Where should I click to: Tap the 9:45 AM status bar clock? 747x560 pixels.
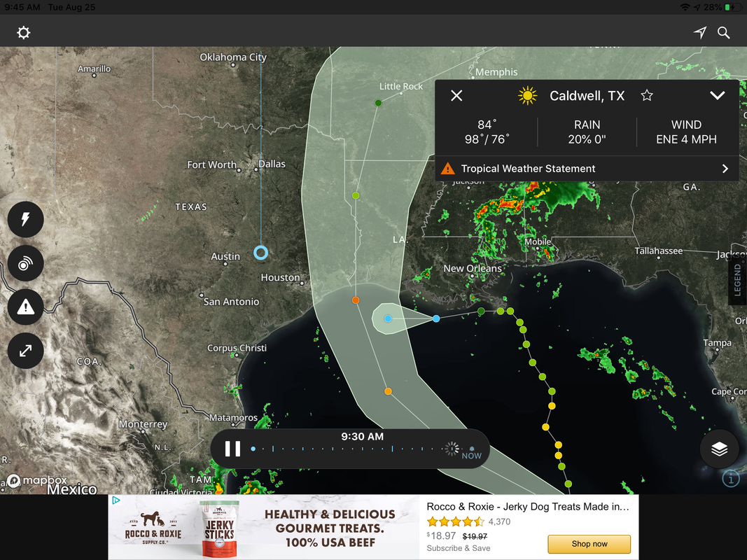[x=23, y=7]
